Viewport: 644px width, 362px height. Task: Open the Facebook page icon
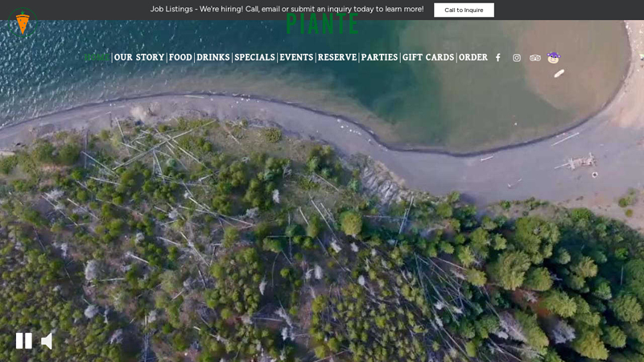click(497, 58)
